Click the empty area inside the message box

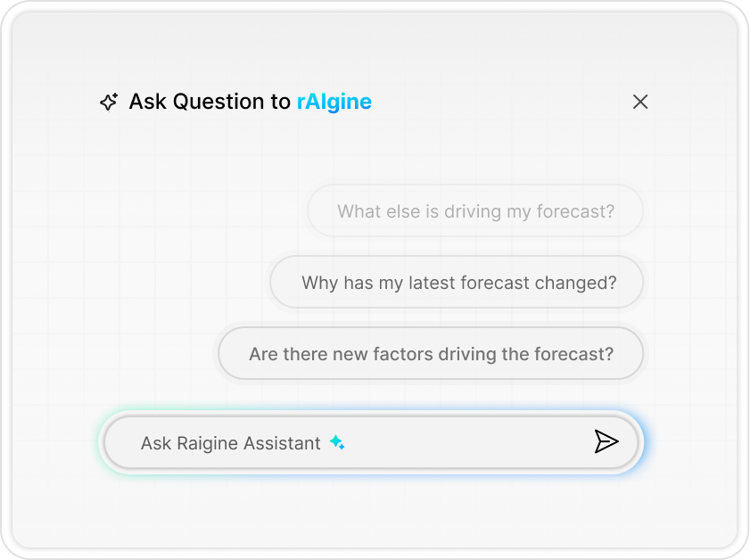click(464, 442)
